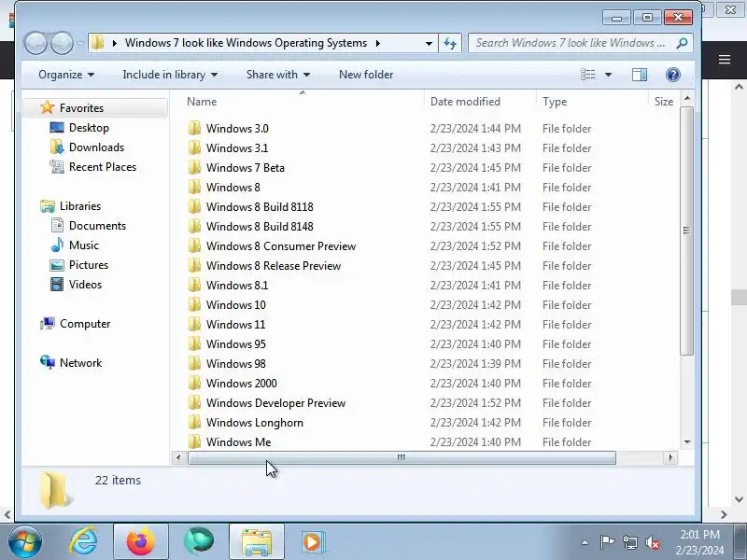Open Pictures library

[x=89, y=265]
